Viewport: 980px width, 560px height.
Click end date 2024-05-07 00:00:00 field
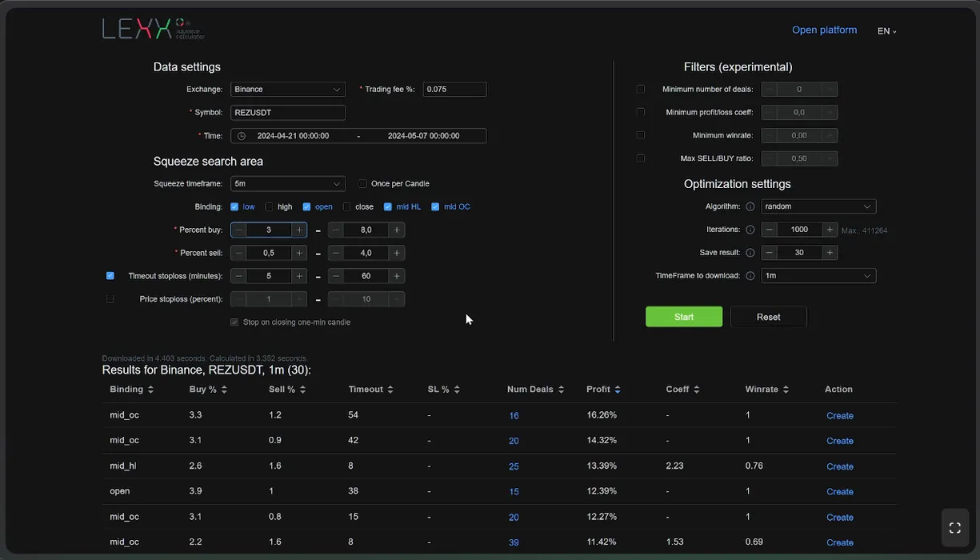coord(423,136)
